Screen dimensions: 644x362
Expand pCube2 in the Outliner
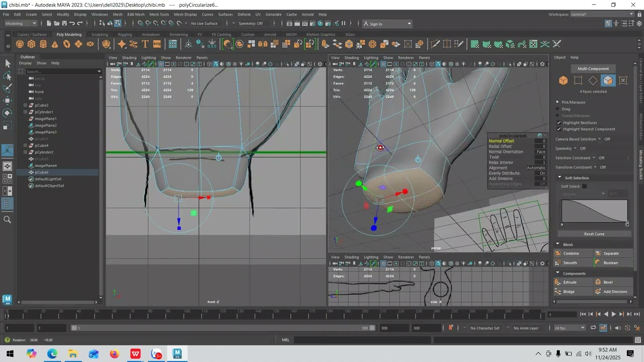pyautogui.click(x=25, y=106)
